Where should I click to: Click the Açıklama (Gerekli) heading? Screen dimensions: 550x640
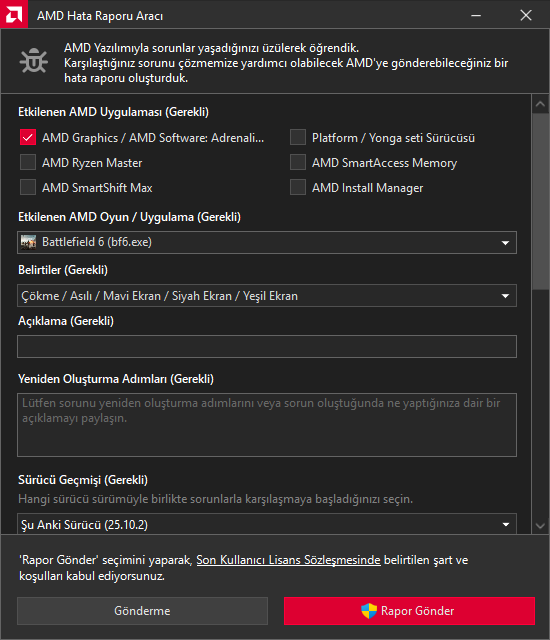pos(66,321)
